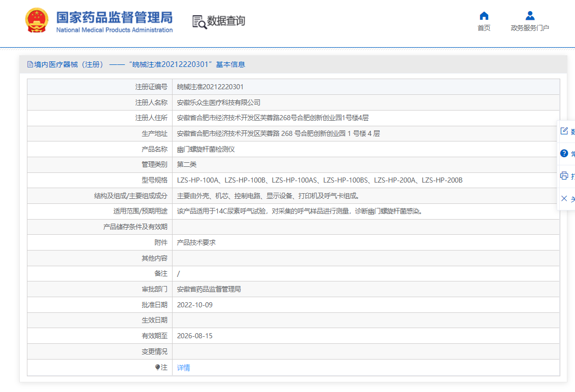
Task: Click the NMPA national emblem logo
Action: coord(37,20)
